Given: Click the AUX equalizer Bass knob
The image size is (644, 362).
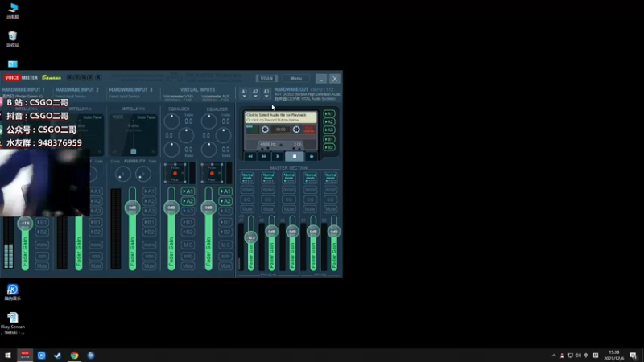Looking at the screenshot, I should [x=209, y=150].
